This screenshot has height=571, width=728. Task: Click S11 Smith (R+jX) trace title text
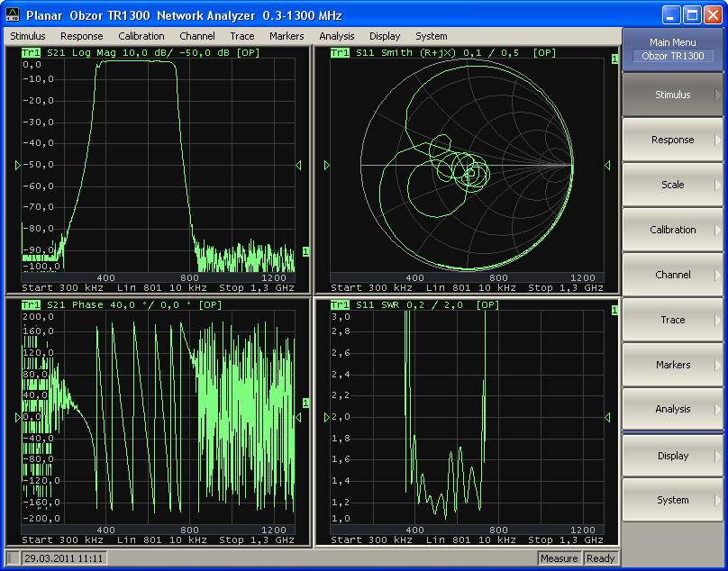click(456, 53)
